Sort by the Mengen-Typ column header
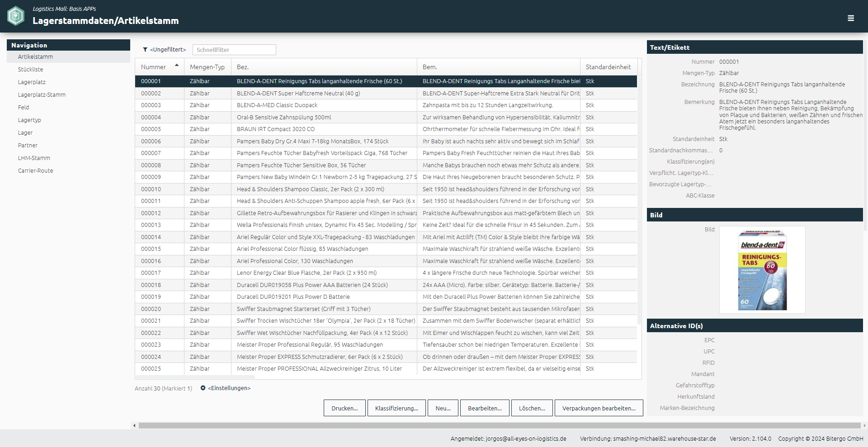Image resolution: width=868 pixels, height=447 pixels. point(208,67)
